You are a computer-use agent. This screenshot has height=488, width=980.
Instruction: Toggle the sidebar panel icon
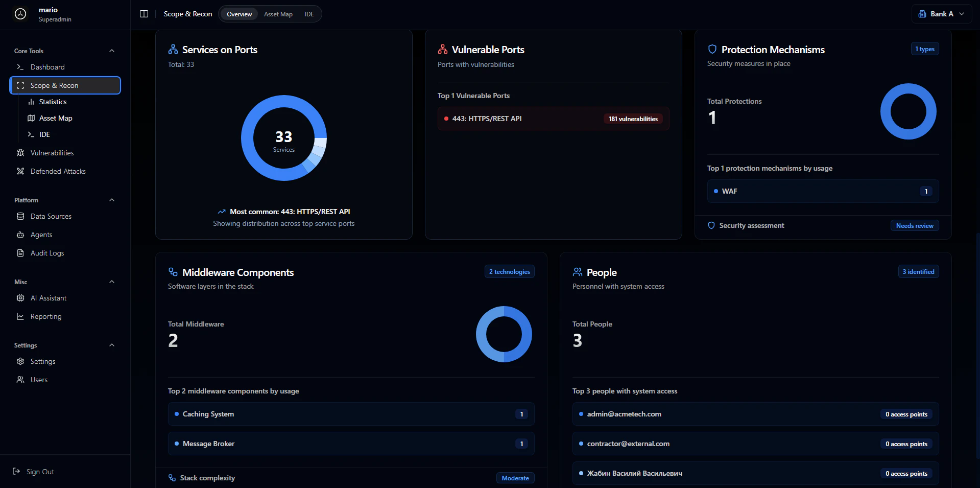(144, 14)
